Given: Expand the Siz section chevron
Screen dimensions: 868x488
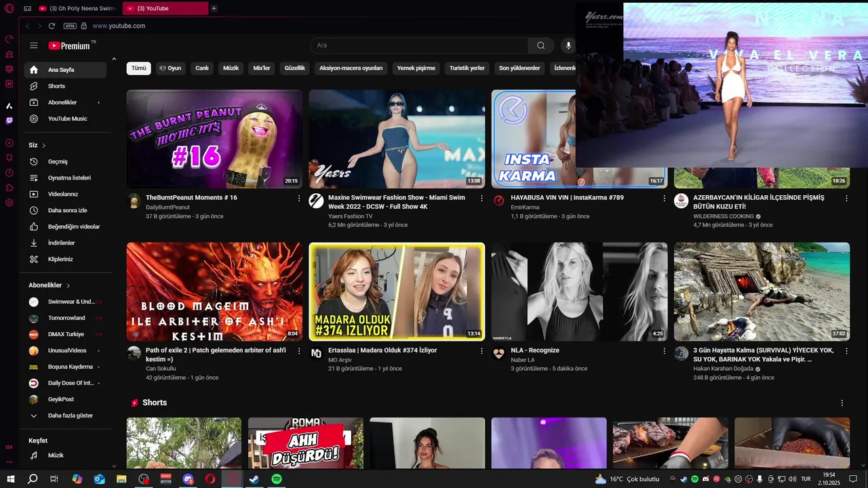Looking at the screenshot, I should [x=44, y=146].
